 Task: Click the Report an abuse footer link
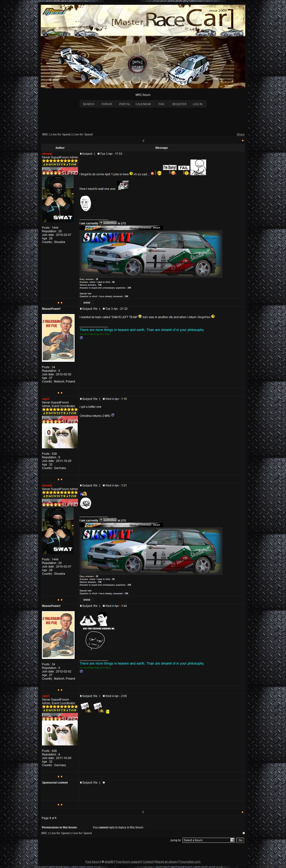click(x=166, y=862)
